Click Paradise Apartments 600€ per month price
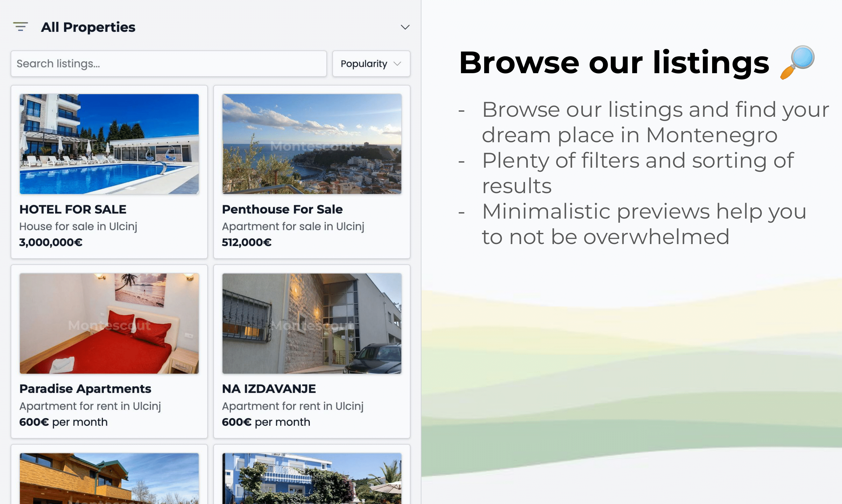 point(63,422)
